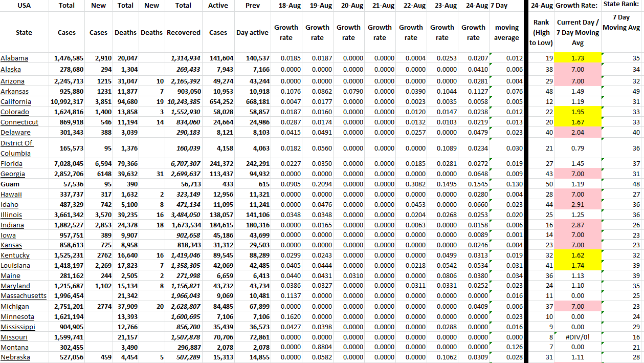
Task: Open the Kentucky state link
Action: [x=15, y=255]
